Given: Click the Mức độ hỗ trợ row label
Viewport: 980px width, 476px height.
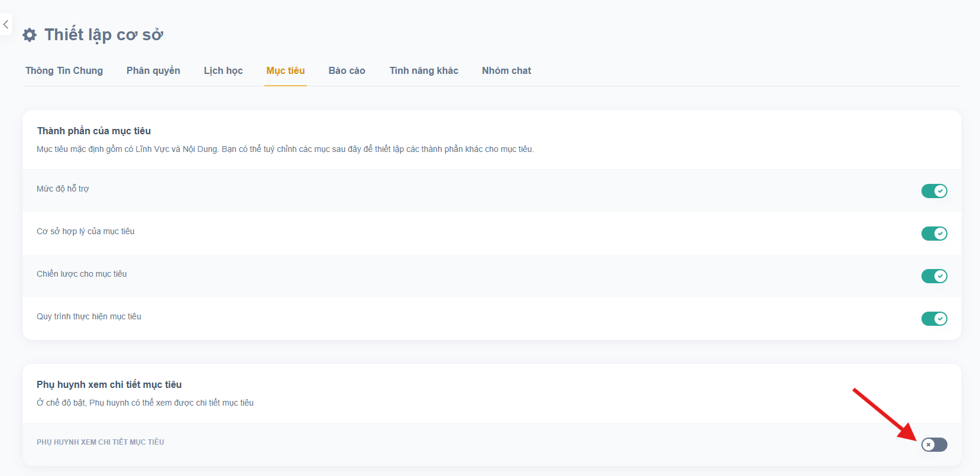Looking at the screenshot, I should click(63, 189).
